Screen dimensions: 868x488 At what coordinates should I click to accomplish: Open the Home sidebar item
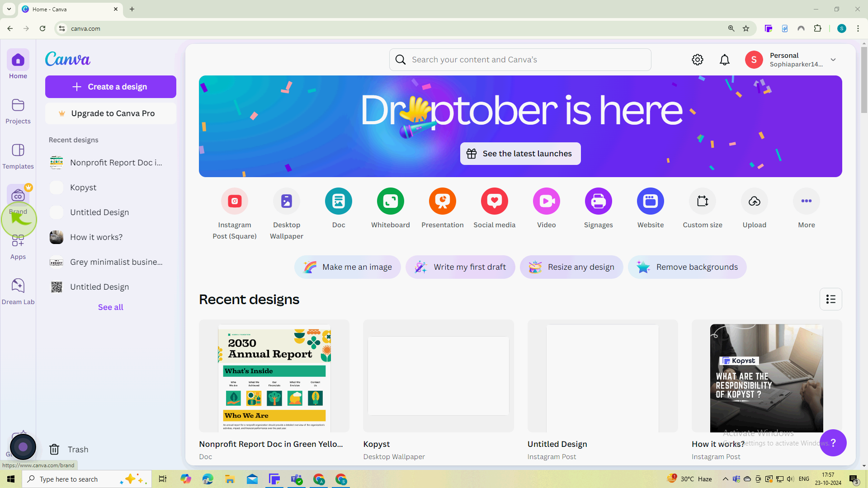coord(18,65)
